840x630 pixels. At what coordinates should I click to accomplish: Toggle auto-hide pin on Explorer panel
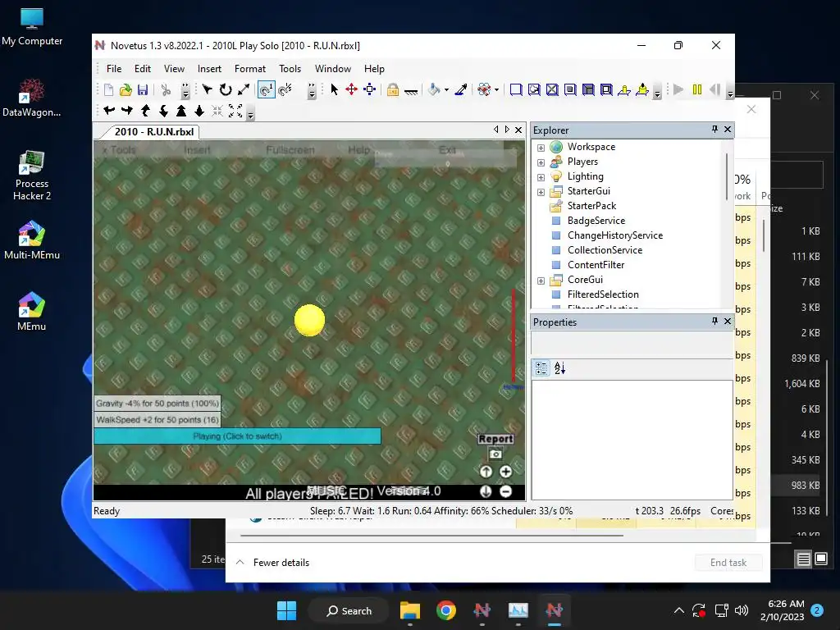click(714, 129)
